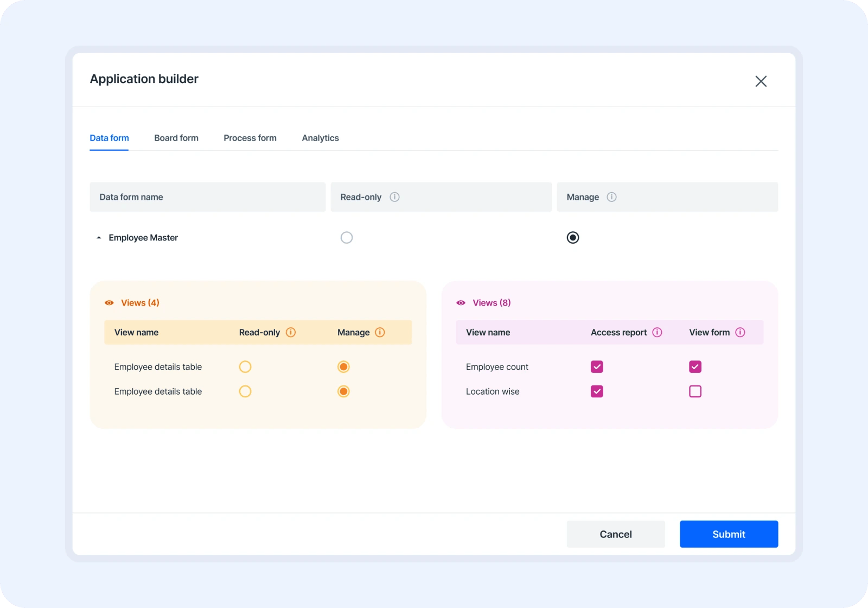Click the Views (8) heading
Image resolution: width=868 pixels, height=608 pixels.
point(492,303)
